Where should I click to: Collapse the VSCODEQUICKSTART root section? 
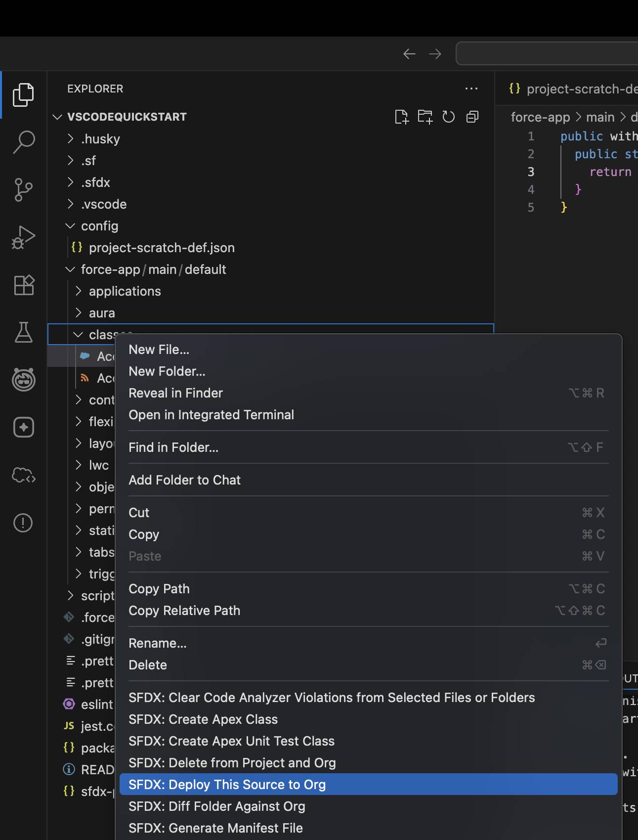coord(57,117)
